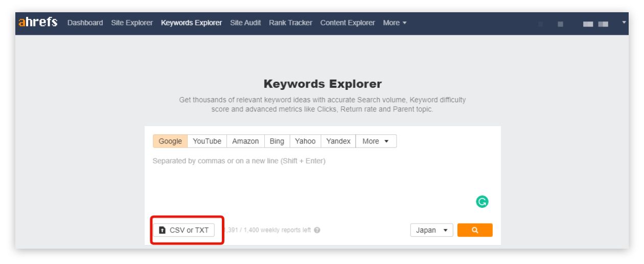Screen dimensions: 644x264
Task: Switch to the Bing search engine tab
Action: click(277, 141)
